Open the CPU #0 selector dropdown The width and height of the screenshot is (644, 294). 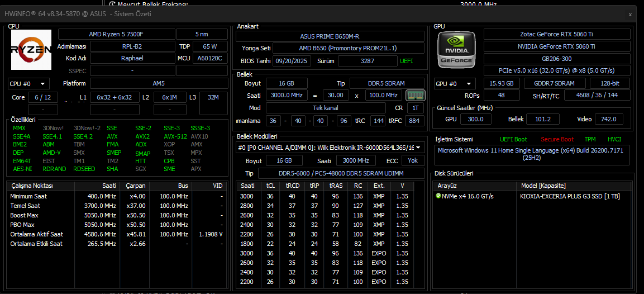(28, 84)
